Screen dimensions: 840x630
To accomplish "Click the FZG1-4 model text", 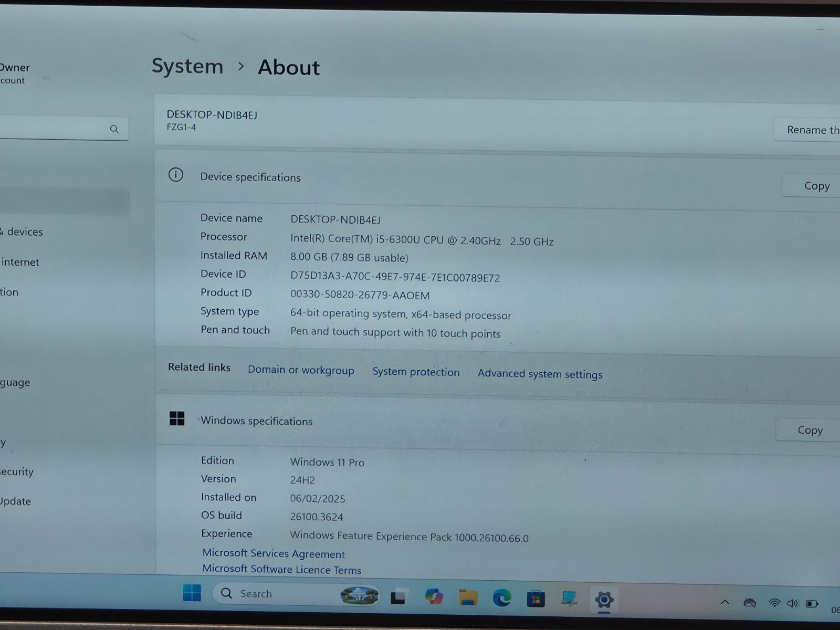I will click(x=181, y=127).
